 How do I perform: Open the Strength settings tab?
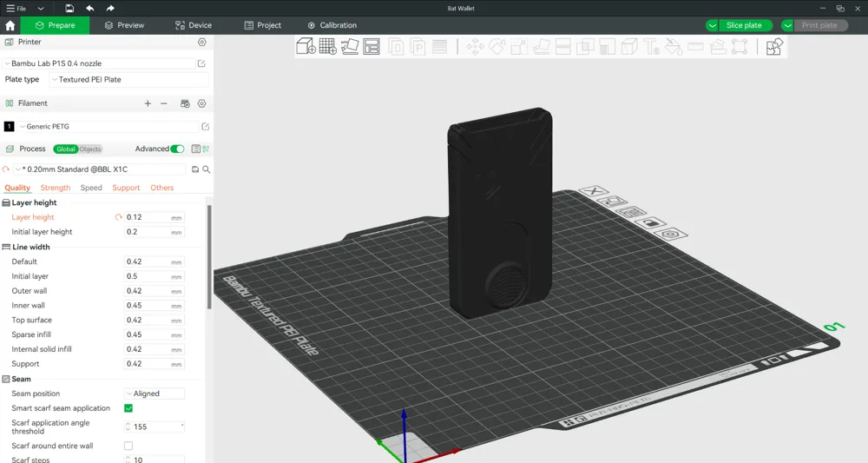click(x=56, y=188)
